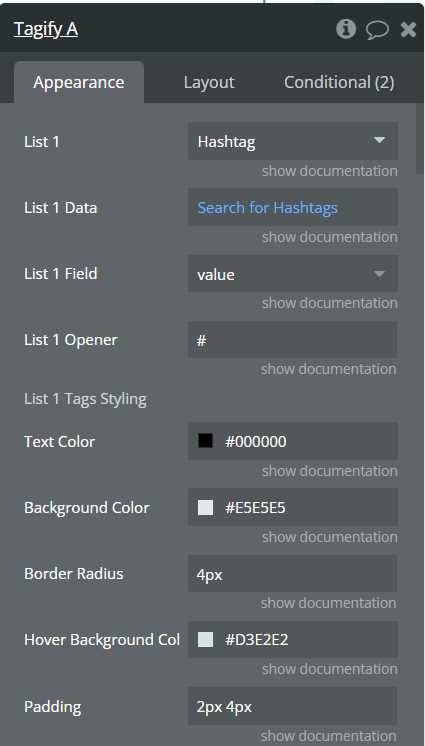Viewport: 425px width, 746px height.
Task: Show documentation for Border Radius
Action: (328, 603)
